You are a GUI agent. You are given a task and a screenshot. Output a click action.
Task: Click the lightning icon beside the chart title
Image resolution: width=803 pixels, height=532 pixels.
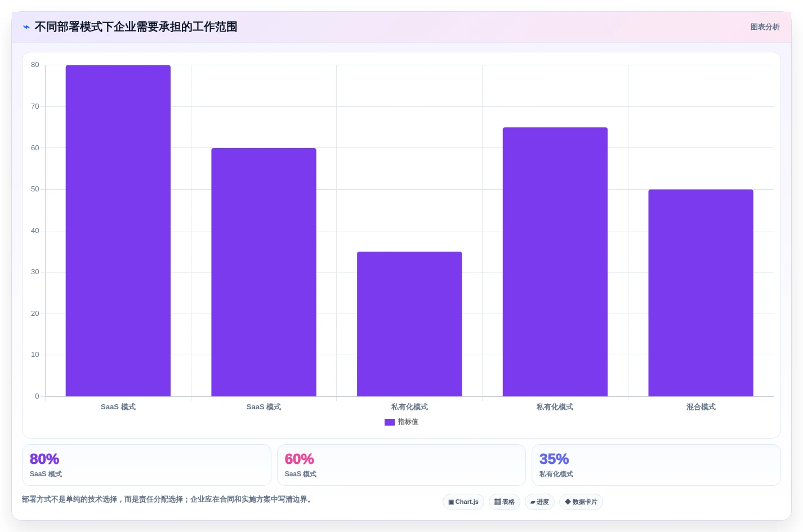point(26,27)
